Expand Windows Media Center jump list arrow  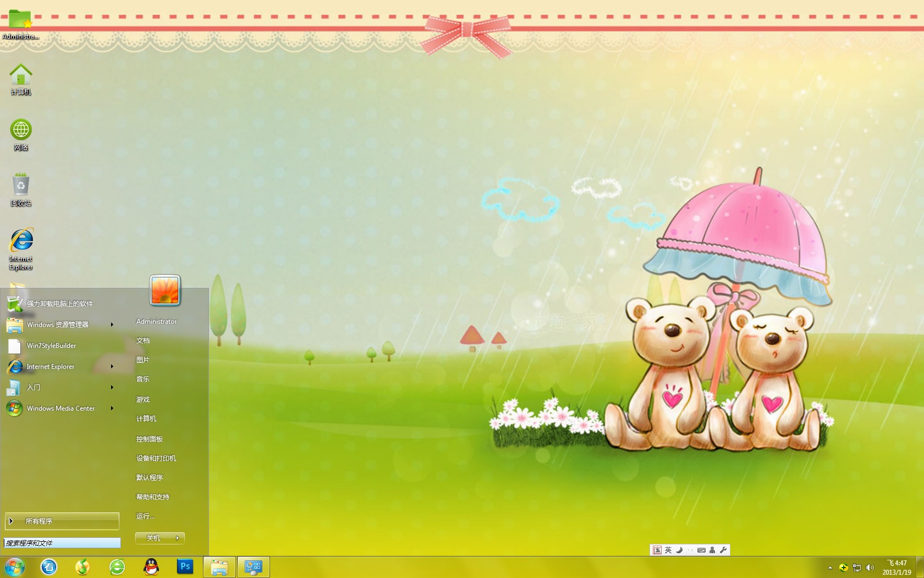112,408
